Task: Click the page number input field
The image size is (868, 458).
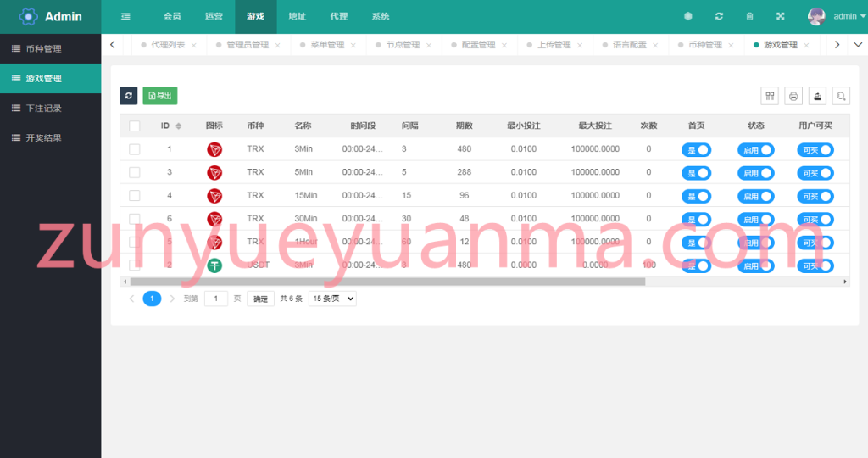Action: click(x=216, y=299)
